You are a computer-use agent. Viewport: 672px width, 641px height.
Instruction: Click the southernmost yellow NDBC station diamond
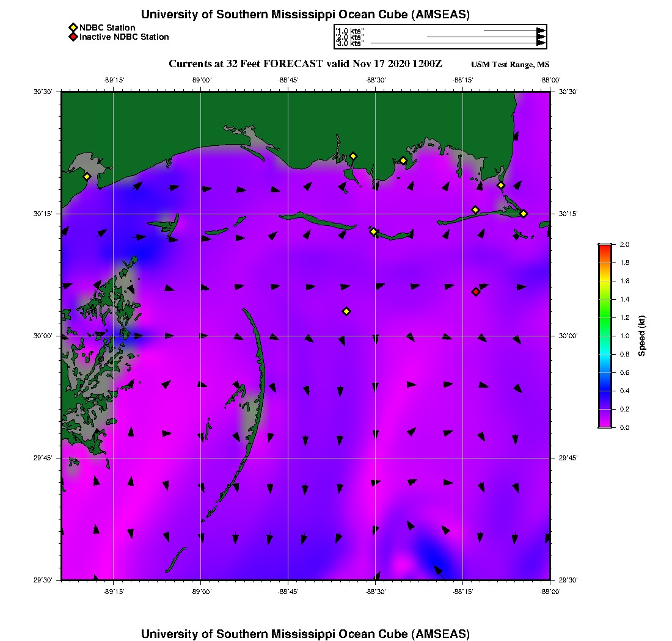click(x=346, y=311)
